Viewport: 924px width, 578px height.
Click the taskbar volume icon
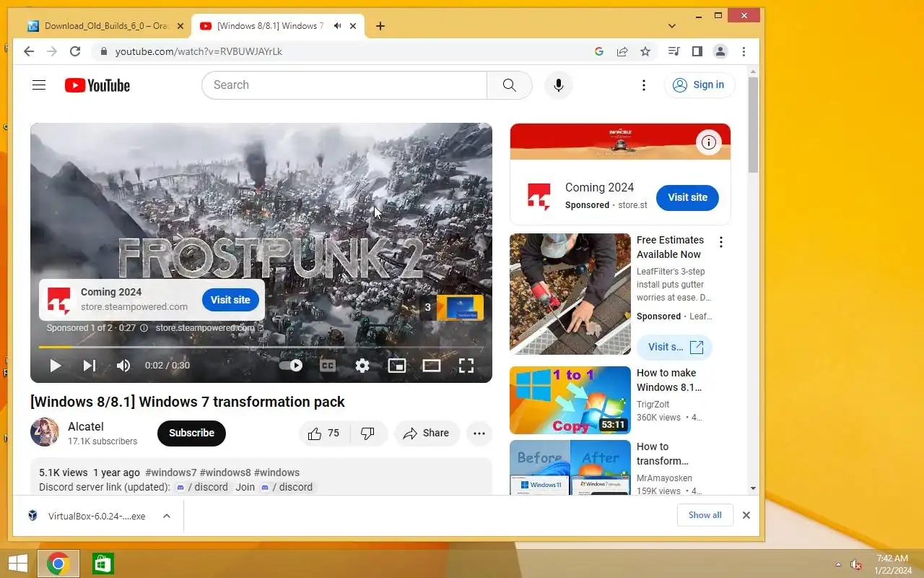coord(856,564)
